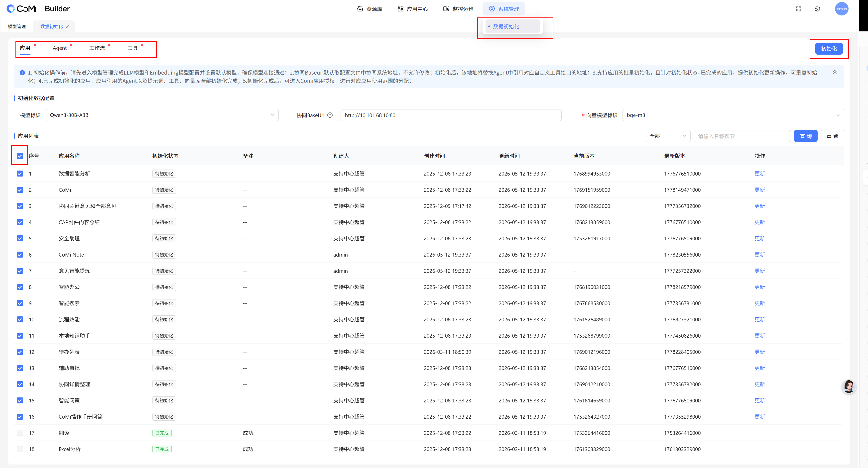868x468 pixels.
Task: Uncheck 安全助理 row checkbox
Action: point(20,238)
